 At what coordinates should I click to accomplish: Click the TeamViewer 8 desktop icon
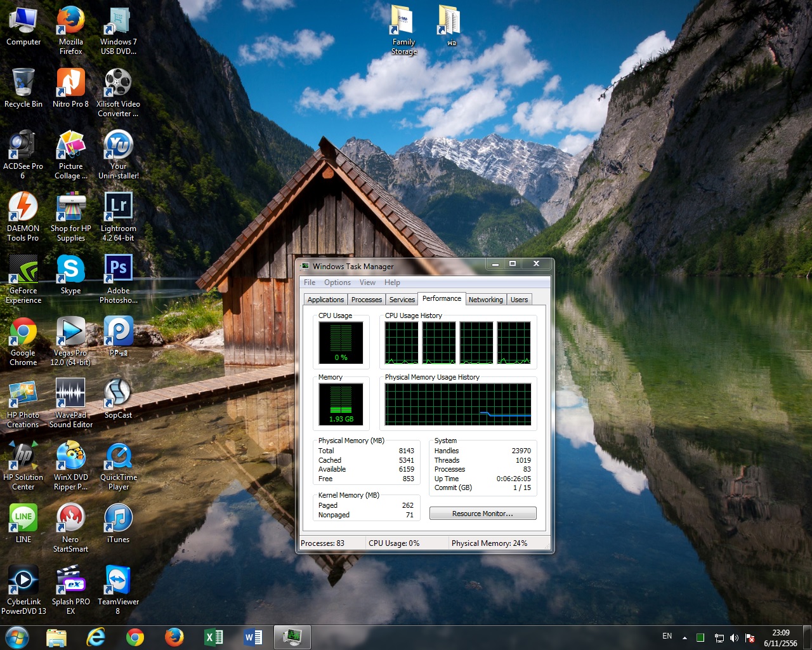(118, 580)
